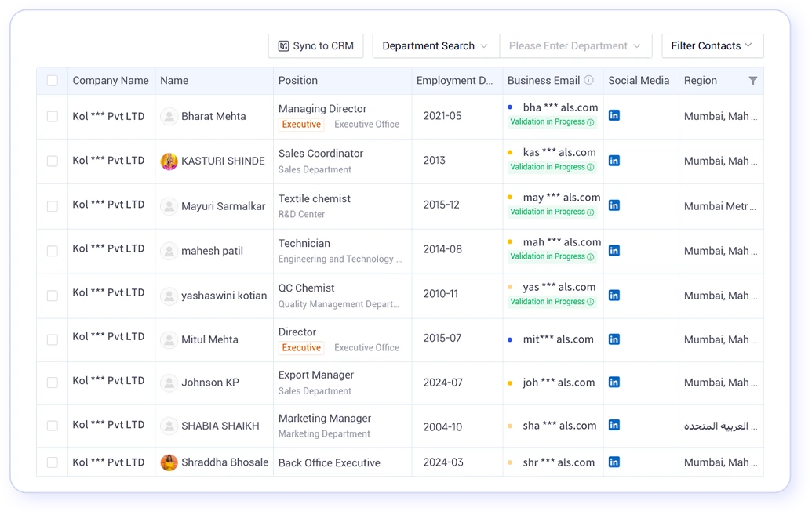Click email mit*** als.com
812x515 pixels.
point(559,339)
